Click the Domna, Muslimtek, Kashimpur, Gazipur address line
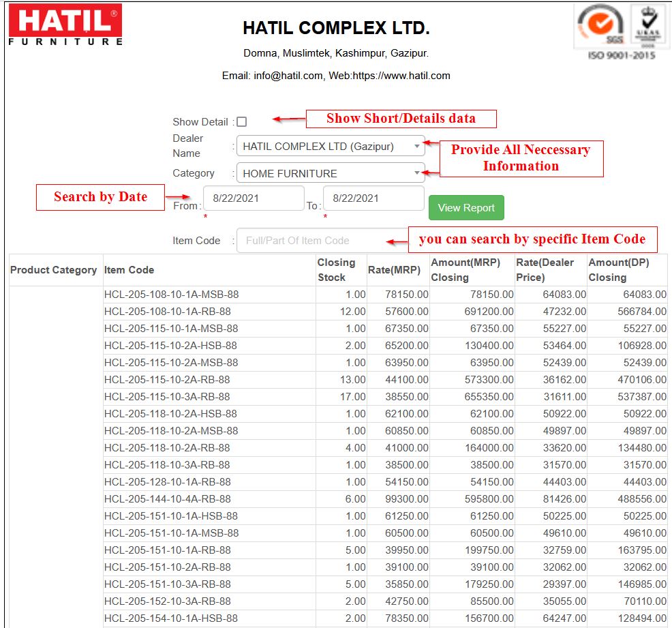The width and height of the screenshot is (672, 628). point(336,53)
